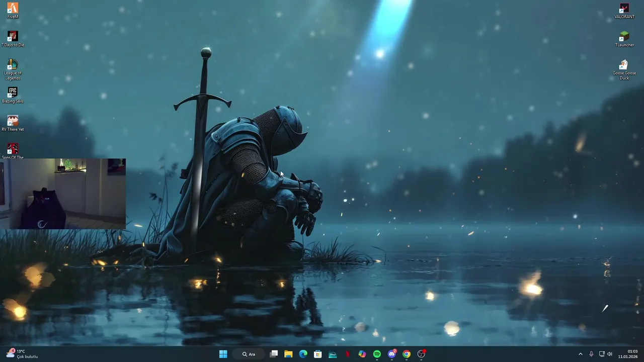Click the microphone icon in system tray
The height and width of the screenshot is (362, 644).
pyautogui.click(x=591, y=354)
